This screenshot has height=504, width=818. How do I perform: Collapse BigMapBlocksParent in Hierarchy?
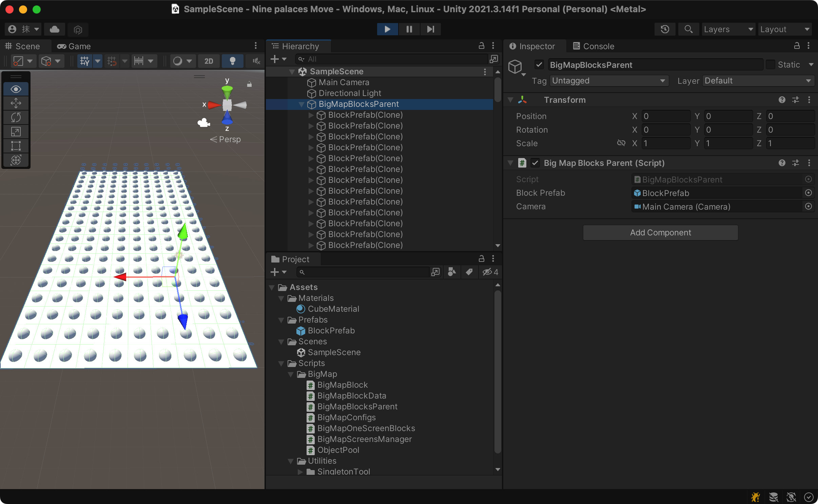(301, 104)
